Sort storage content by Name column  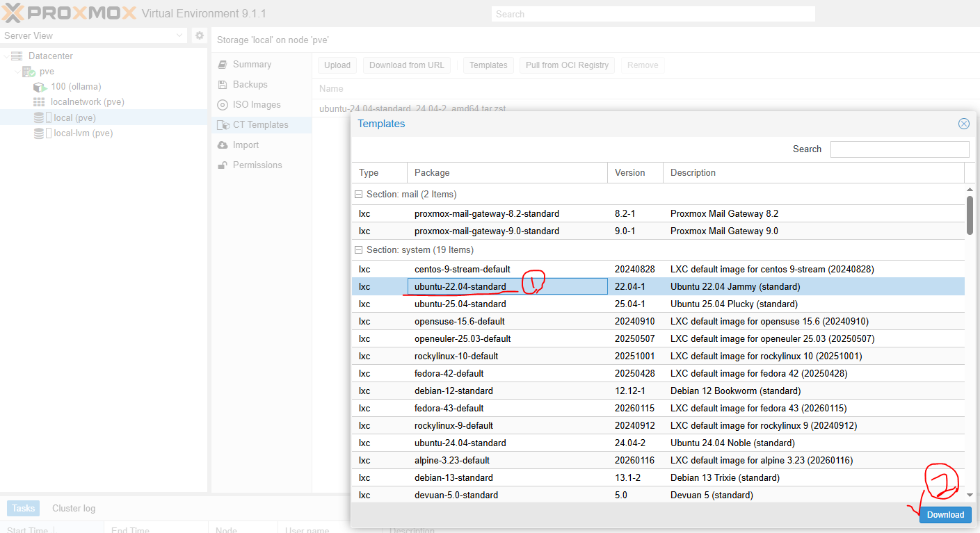pos(332,88)
